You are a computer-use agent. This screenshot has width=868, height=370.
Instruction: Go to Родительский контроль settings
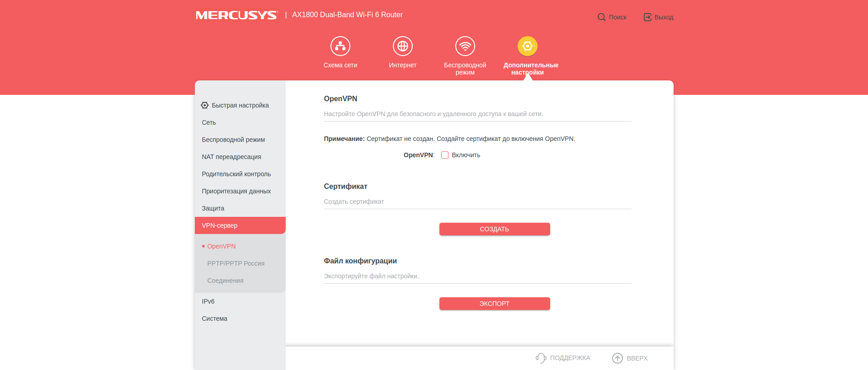click(x=236, y=174)
